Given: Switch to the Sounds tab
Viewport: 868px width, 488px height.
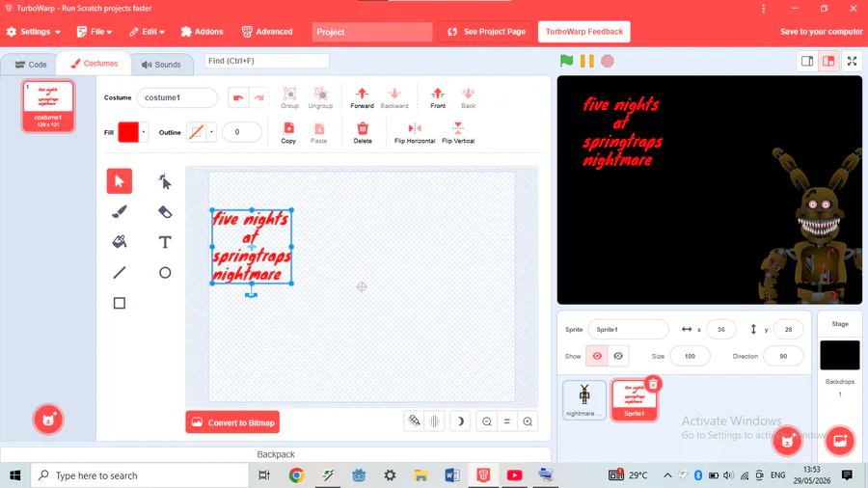Looking at the screenshot, I should click(x=161, y=65).
